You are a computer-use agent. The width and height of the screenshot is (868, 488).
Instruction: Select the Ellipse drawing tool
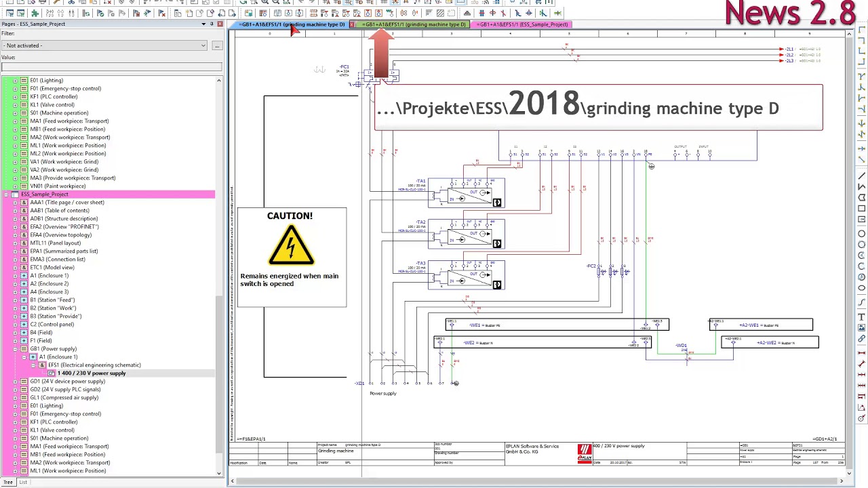tap(862, 288)
